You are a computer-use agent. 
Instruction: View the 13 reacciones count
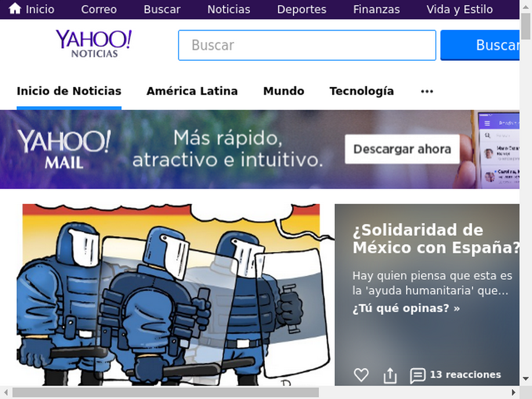pyautogui.click(x=465, y=375)
